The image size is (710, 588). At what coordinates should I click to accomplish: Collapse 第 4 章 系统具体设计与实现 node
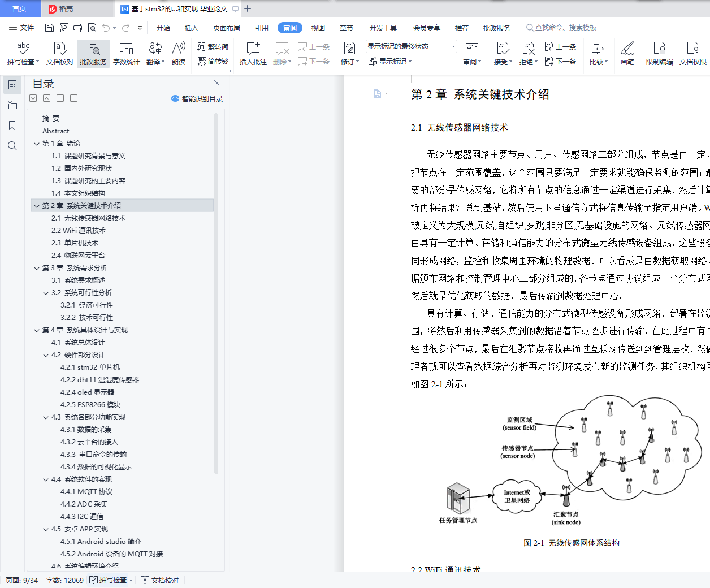(x=37, y=330)
